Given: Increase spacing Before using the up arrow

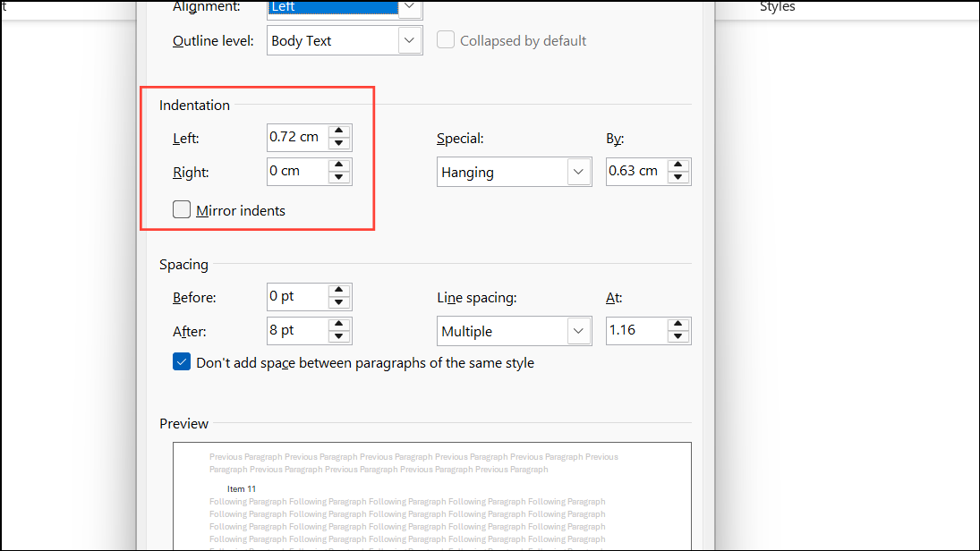Looking at the screenshot, I should pyautogui.click(x=339, y=291).
